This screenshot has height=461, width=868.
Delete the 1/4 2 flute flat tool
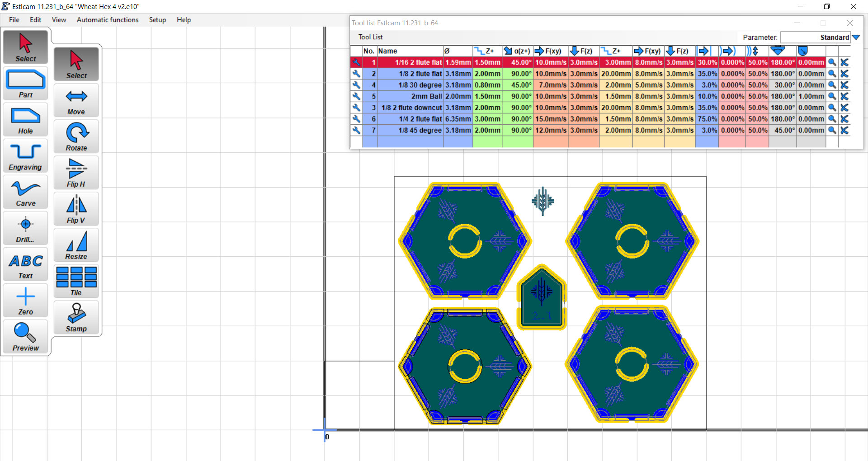coord(844,119)
